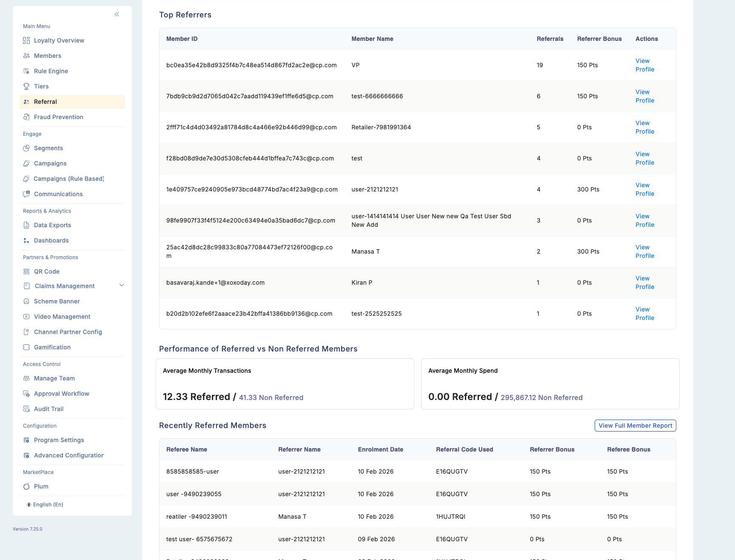Viewport: 735px width, 560px height.
Task: Click the globe language icon
Action: 29,505
